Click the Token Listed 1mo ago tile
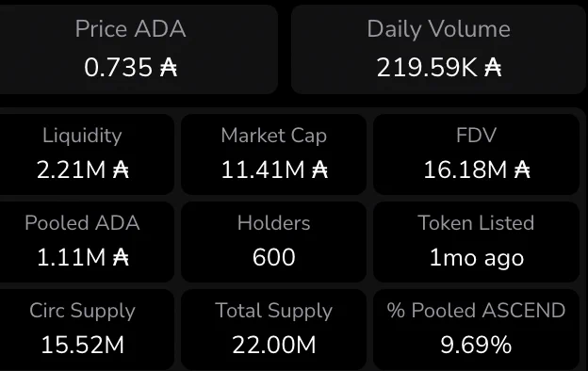Image resolution: width=588 pixels, height=371 pixels. [476, 242]
